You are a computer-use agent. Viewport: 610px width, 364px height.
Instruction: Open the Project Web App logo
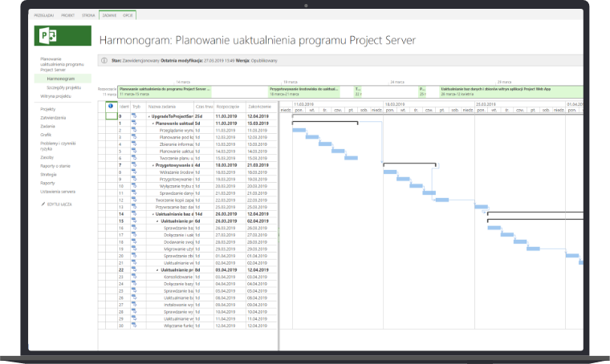point(63,36)
